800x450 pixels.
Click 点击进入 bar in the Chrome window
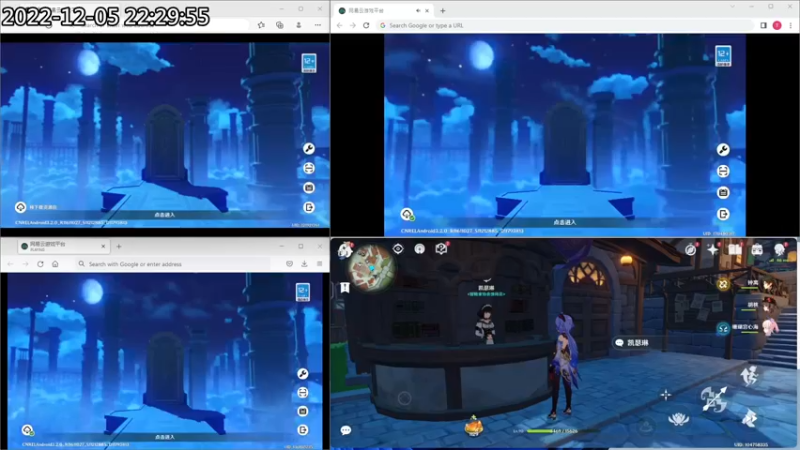(x=565, y=222)
